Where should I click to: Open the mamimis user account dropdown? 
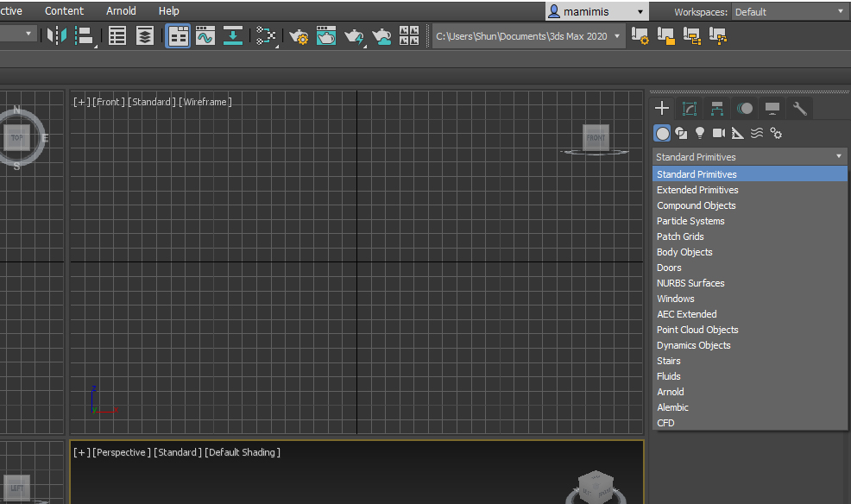coord(596,12)
